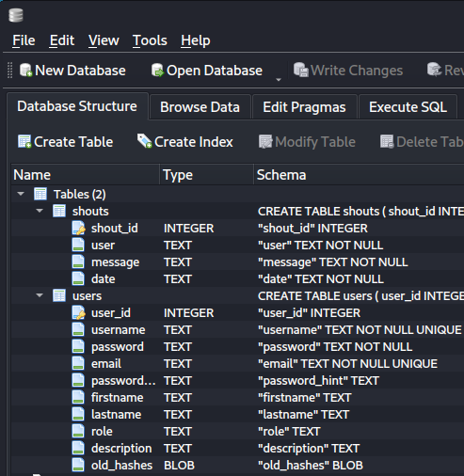Click "password_hint" TEXT schema cell
Screen dimensions: 464x476
point(318,381)
